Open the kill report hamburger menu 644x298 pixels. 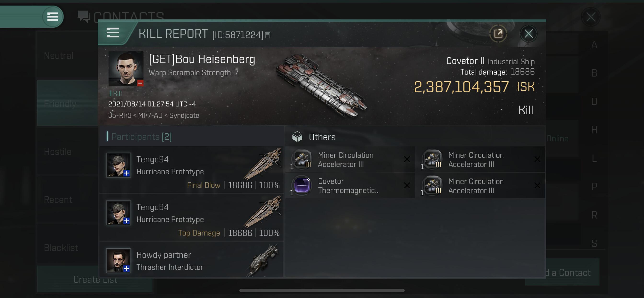pyautogui.click(x=113, y=33)
